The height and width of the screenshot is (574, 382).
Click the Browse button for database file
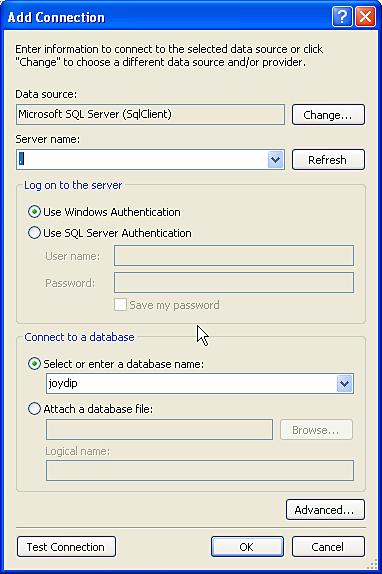tap(317, 430)
